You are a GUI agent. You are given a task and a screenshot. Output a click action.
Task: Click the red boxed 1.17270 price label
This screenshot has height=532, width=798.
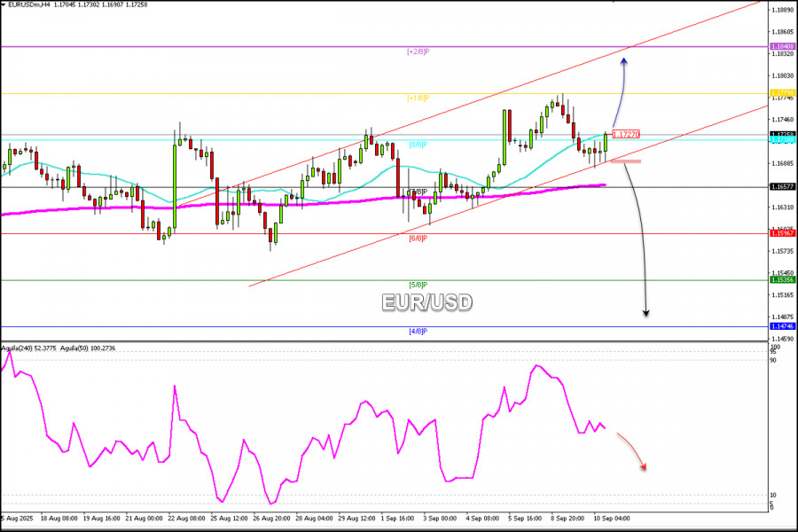[x=625, y=135]
